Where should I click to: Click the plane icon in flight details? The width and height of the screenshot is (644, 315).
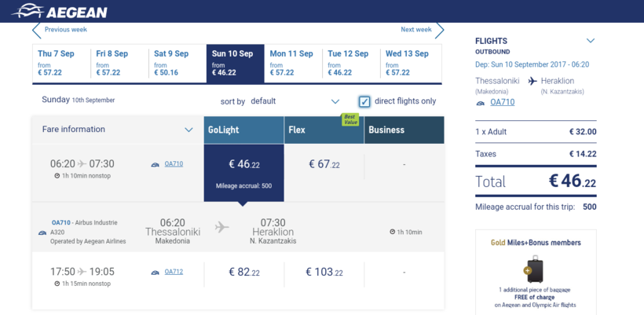[x=222, y=227]
